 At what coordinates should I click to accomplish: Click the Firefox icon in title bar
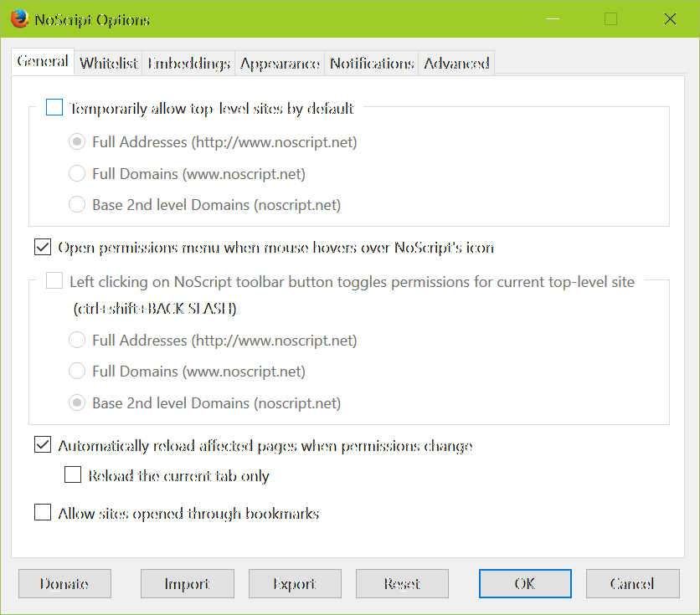tap(19, 18)
